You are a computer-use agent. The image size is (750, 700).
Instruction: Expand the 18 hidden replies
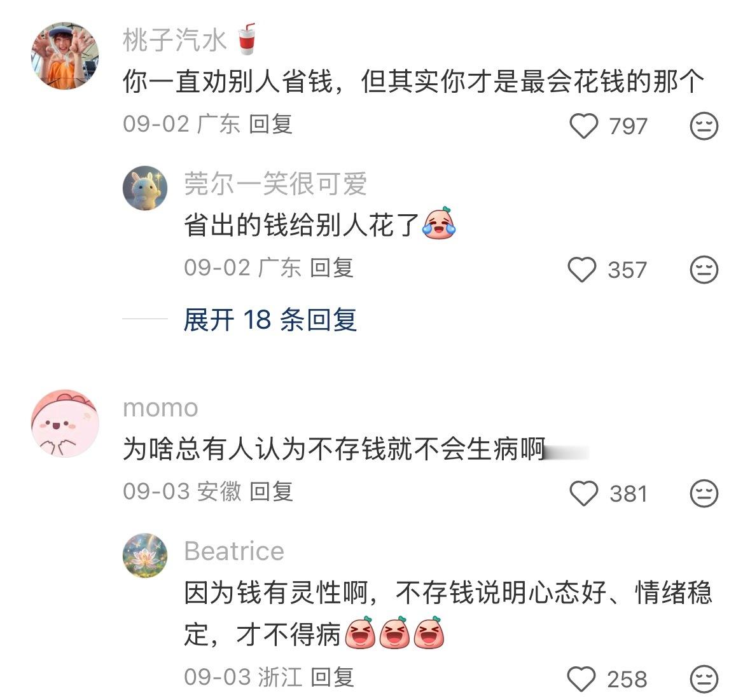tap(270, 319)
